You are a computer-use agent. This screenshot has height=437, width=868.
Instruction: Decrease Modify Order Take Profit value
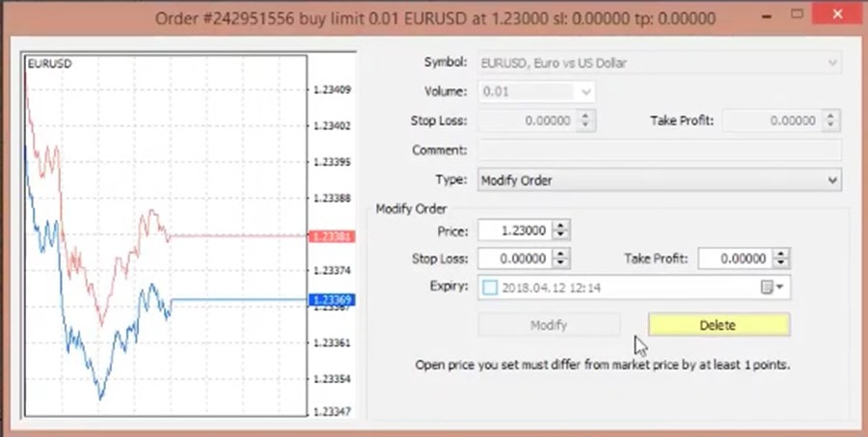pos(781,263)
